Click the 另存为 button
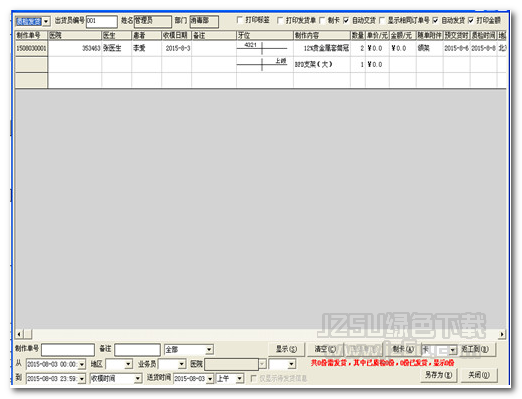522x399 pixels. point(438,375)
